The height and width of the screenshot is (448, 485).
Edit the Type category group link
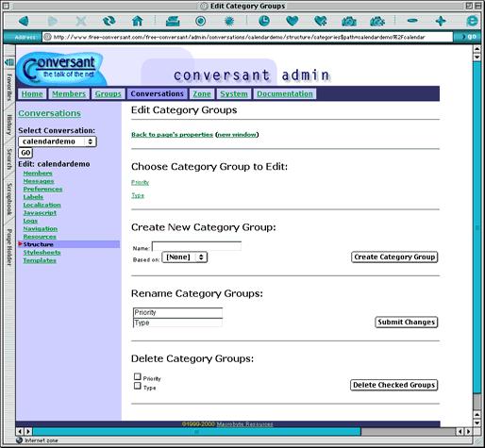138,195
